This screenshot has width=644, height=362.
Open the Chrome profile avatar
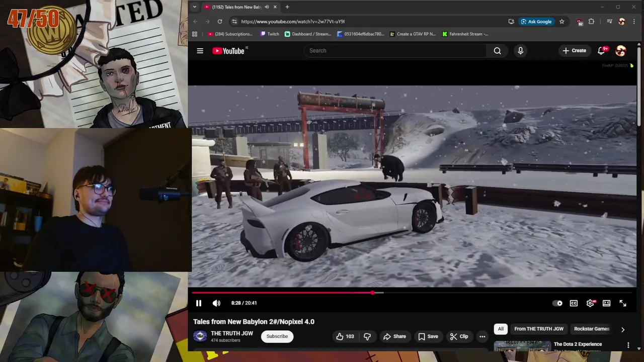click(x=622, y=22)
